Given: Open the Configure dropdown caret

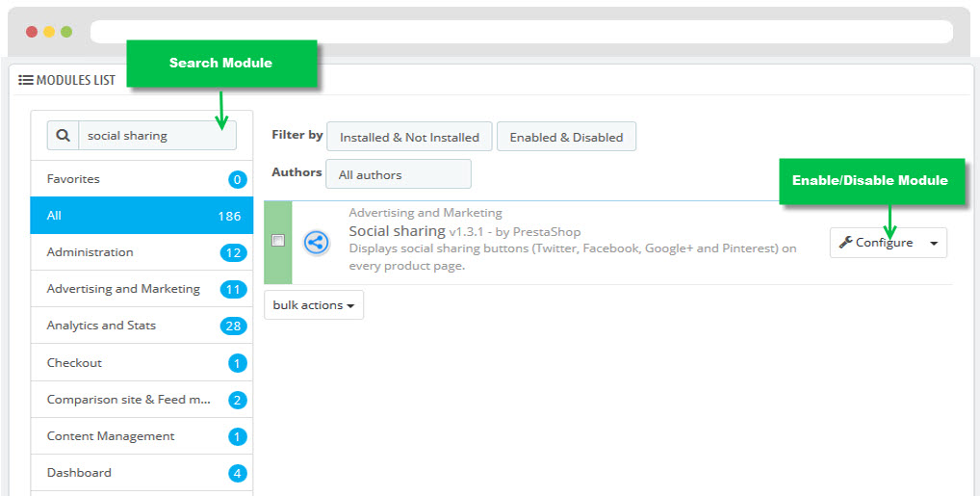Looking at the screenshot, I should click(934, 244).
